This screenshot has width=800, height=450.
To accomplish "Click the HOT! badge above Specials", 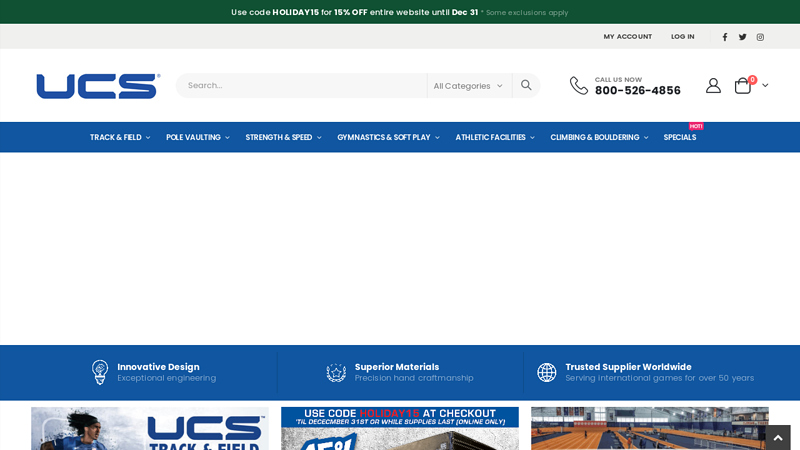I will (696, 126).
